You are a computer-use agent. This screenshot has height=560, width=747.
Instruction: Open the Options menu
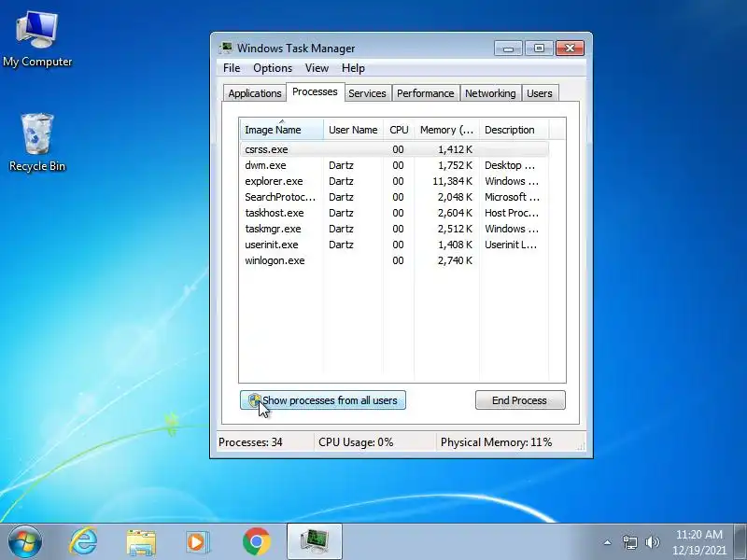[273, 68]
